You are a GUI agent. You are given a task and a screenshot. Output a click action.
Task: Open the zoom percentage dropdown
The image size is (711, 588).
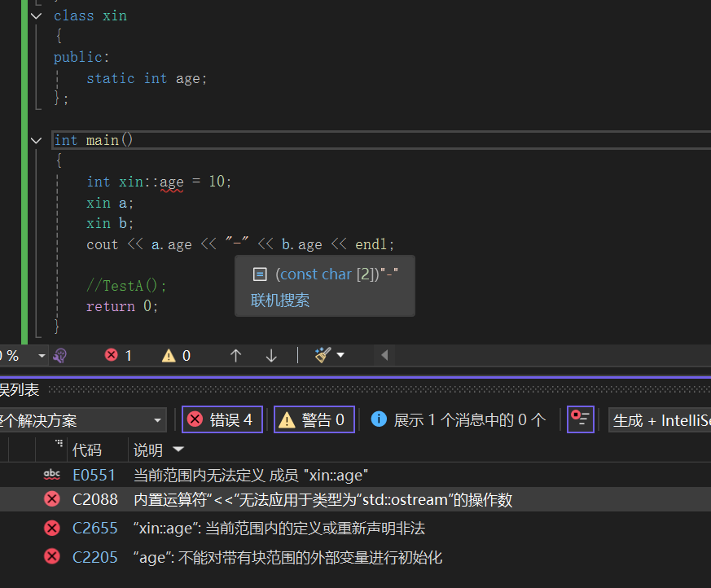click(x=42, y=356)
